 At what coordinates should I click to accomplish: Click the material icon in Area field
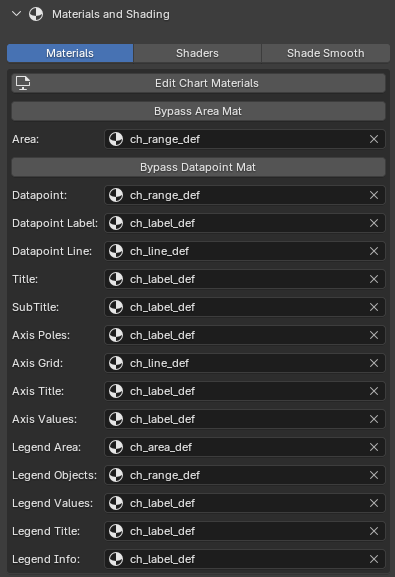(x=116, y=139)
